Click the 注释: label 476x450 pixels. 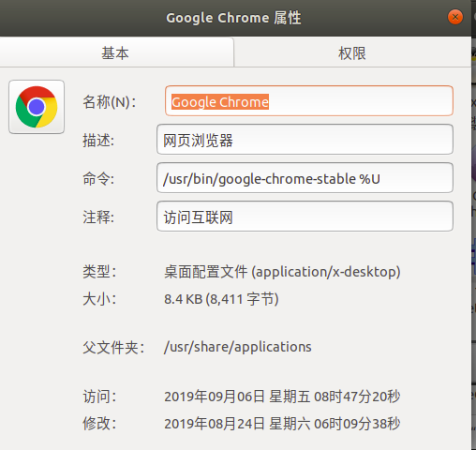[x=98, y=217]
